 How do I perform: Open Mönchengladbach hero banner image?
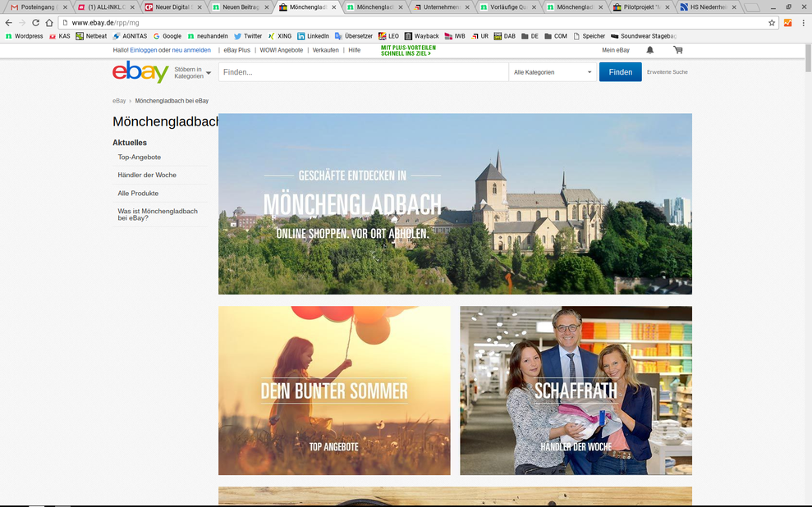pyautogui.click(x=455, y=203)
